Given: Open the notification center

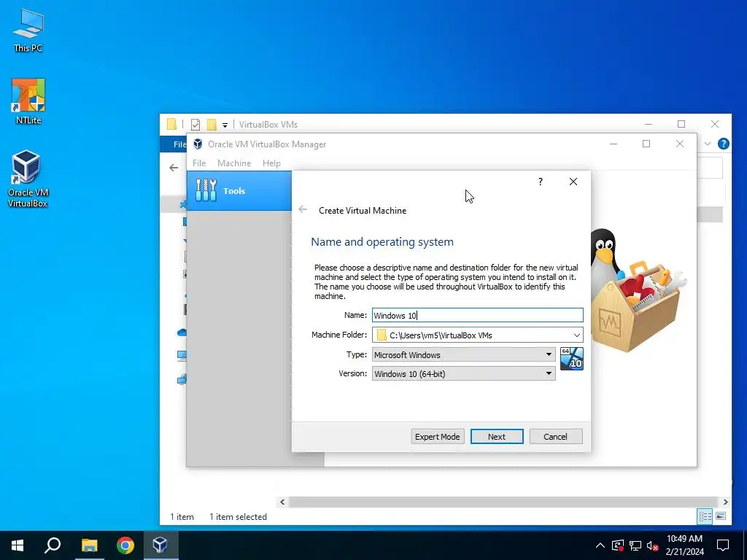Looking at the screenshot, I should (723, 545).
